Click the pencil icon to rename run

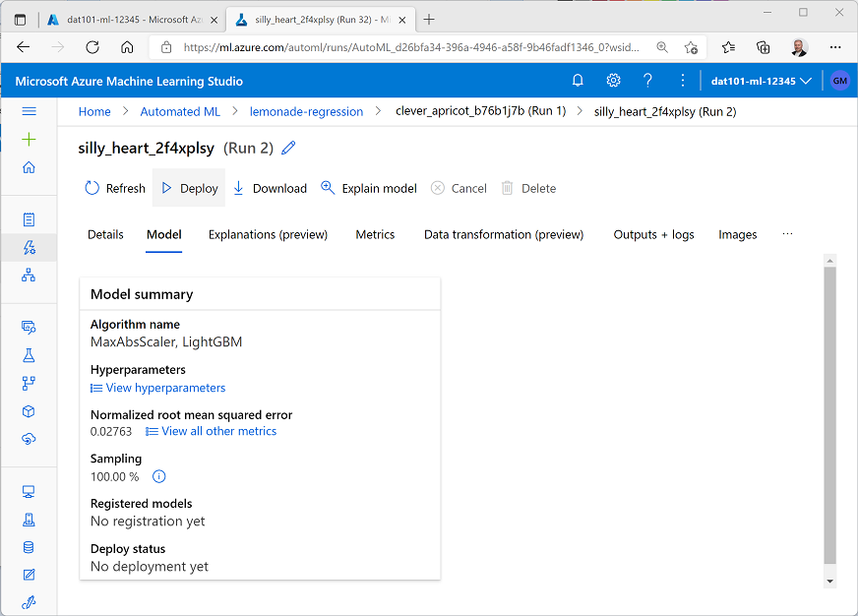coord(288,149)
